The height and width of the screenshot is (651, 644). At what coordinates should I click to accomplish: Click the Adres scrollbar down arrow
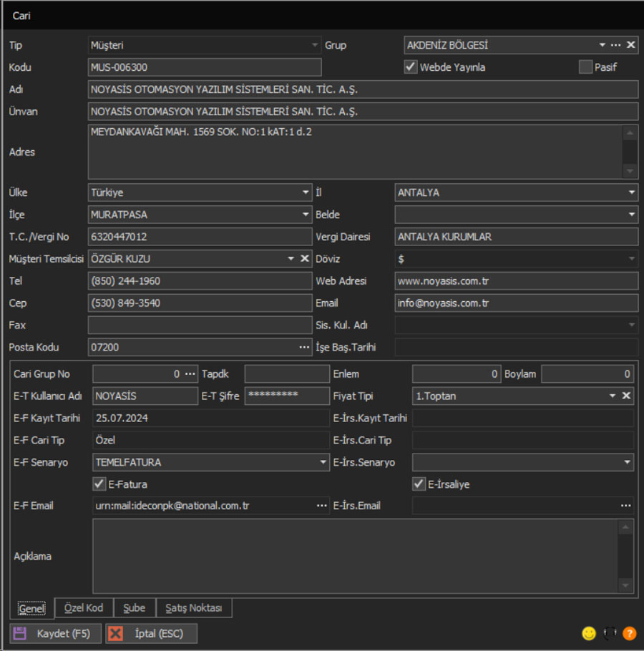click(630, 171)
